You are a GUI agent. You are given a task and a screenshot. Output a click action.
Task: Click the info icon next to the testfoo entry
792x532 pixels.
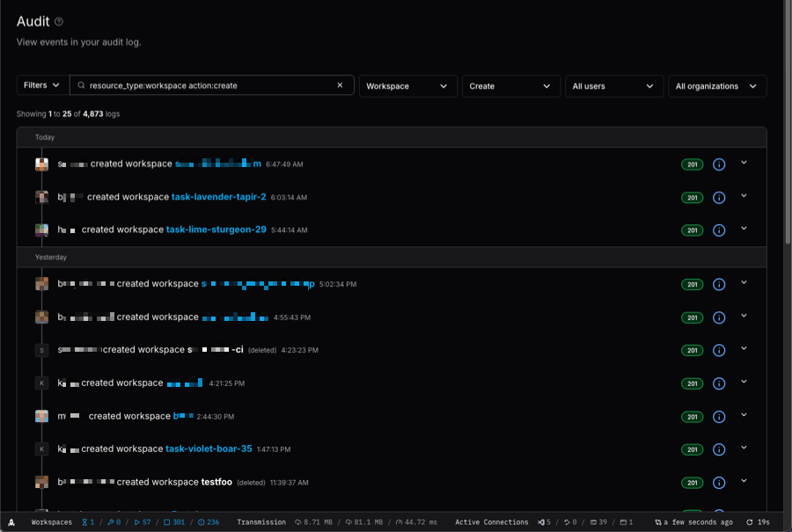tap(719, 481)
